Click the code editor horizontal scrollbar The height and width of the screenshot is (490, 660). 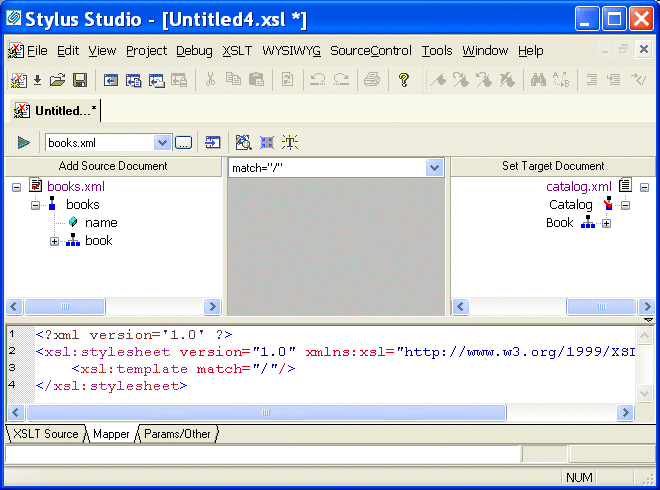(x=265, y=412)
